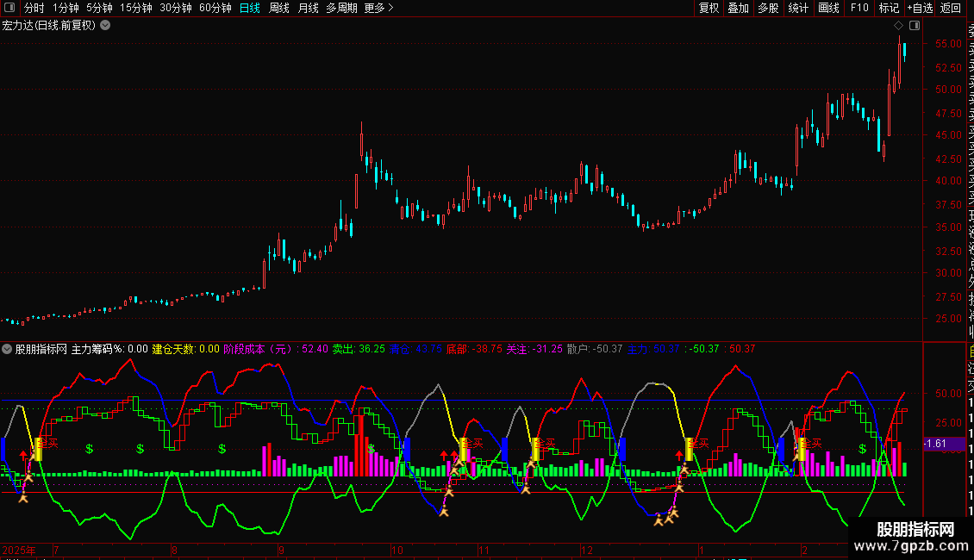
Task: Switch to 月线 monthly chart
Action: tap(308, 8)
